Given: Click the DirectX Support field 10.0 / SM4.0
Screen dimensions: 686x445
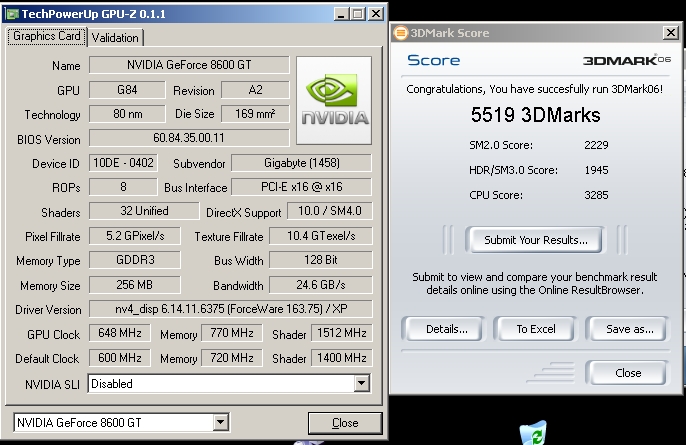Looking at the screenshot, I should pos(329,211).
